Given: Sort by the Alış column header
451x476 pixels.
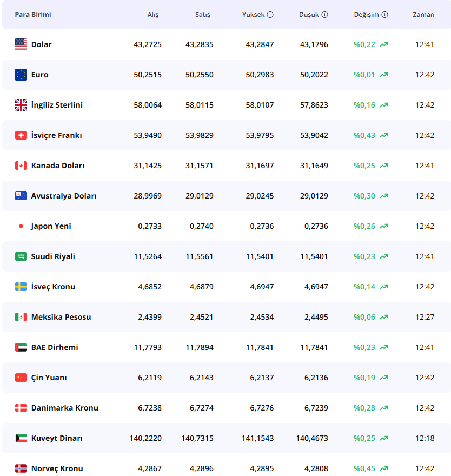Looking at the screenshot, I should pyautogui.click(x=153, y=15).
